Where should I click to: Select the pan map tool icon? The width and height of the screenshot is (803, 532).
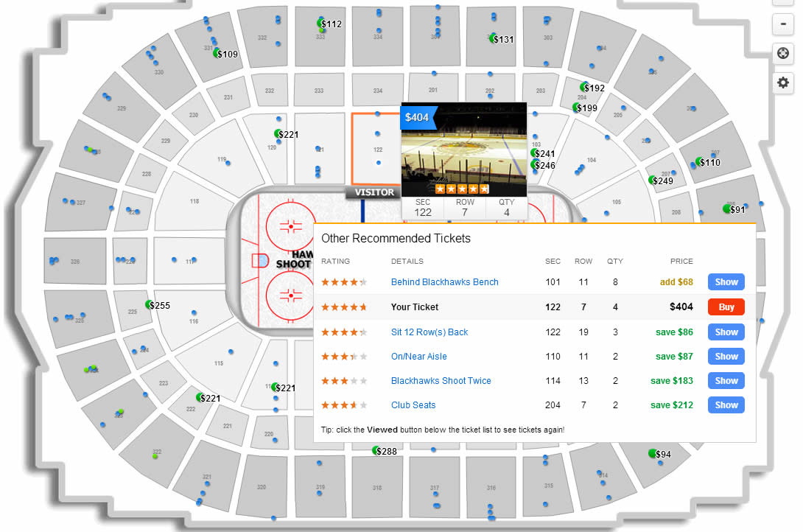click(783, 53)
